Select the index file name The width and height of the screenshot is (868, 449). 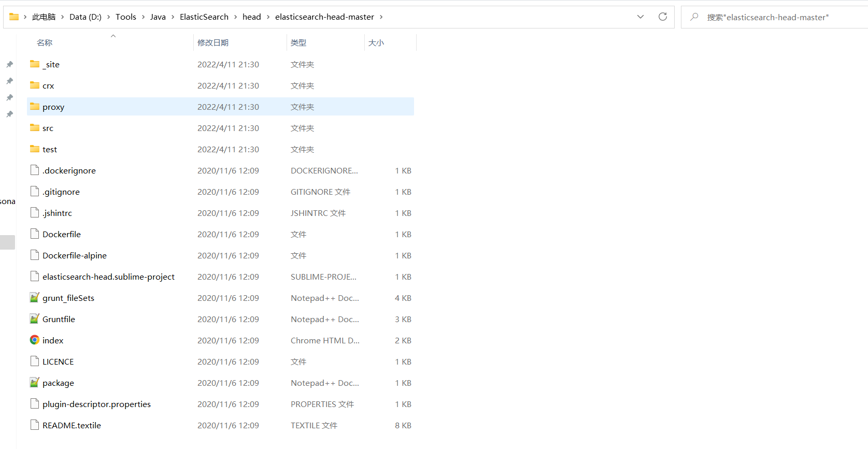coord(53,340)
